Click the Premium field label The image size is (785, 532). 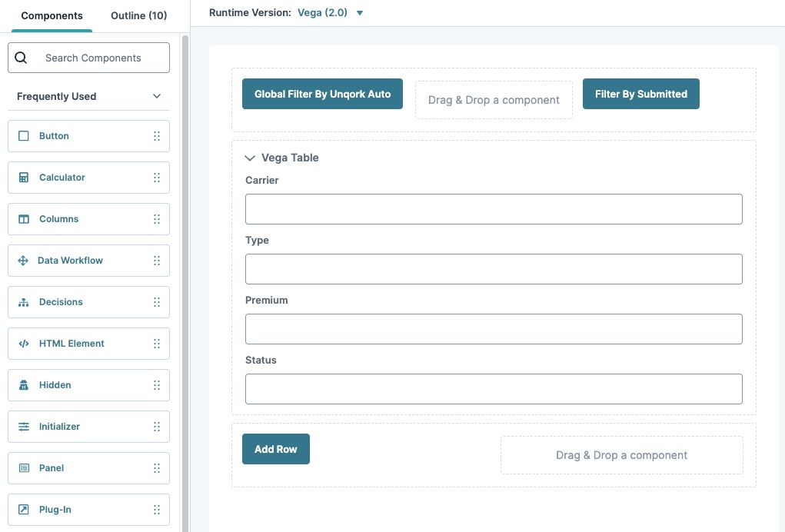pos(266,301)
